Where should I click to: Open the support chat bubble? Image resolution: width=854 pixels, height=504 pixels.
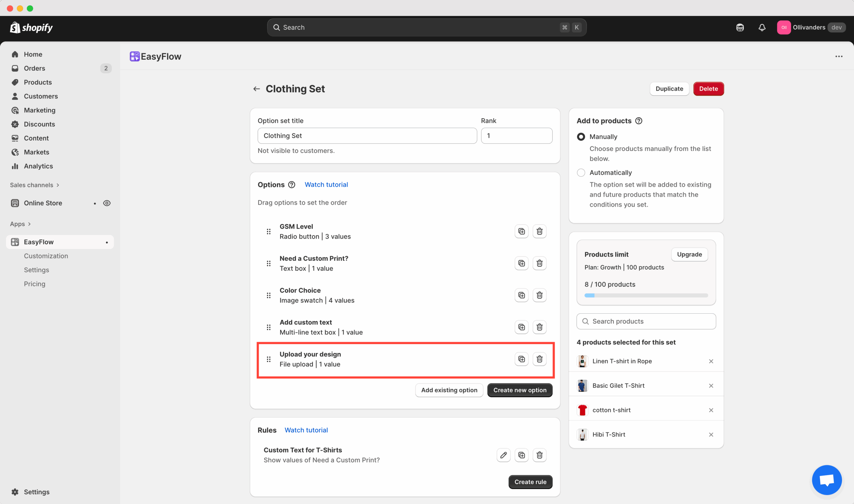click(x=827, y=480)
